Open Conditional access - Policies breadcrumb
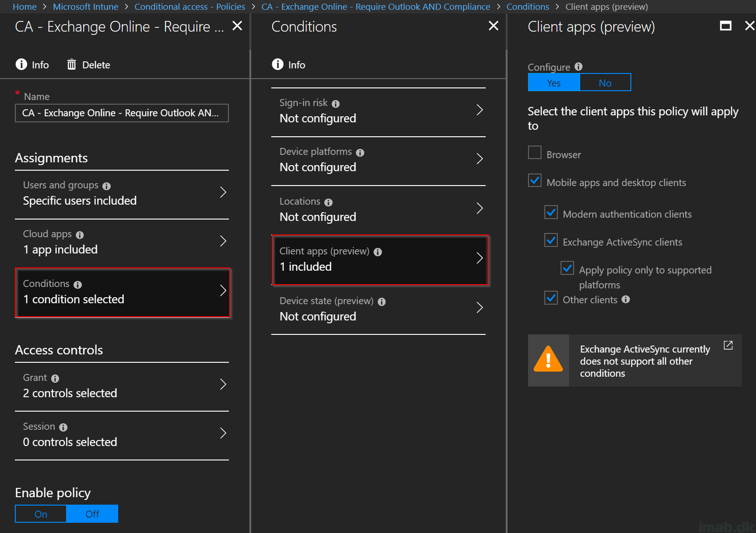Image resolution: width=756 pixels, height=533 pixels. pos(190,7)
